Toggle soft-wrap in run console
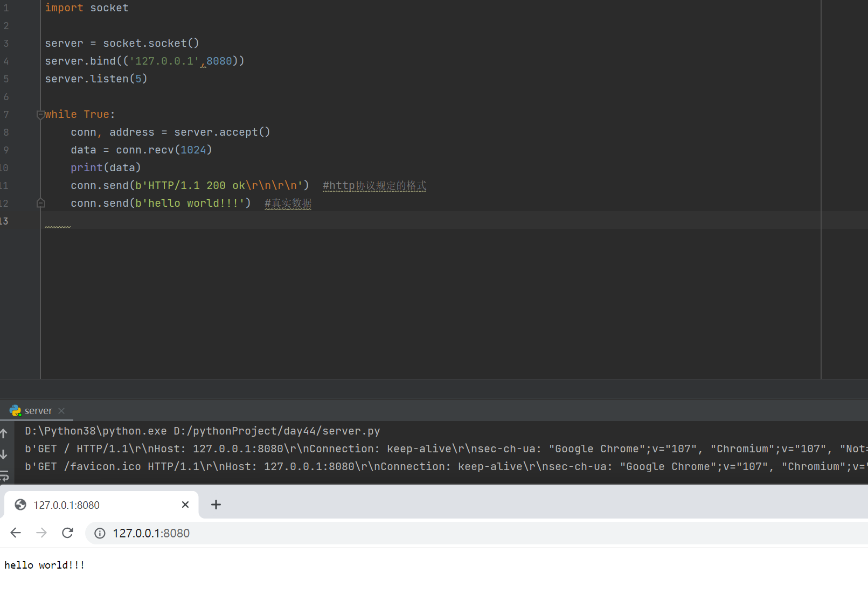868x602 pixels. pos(4,476)
